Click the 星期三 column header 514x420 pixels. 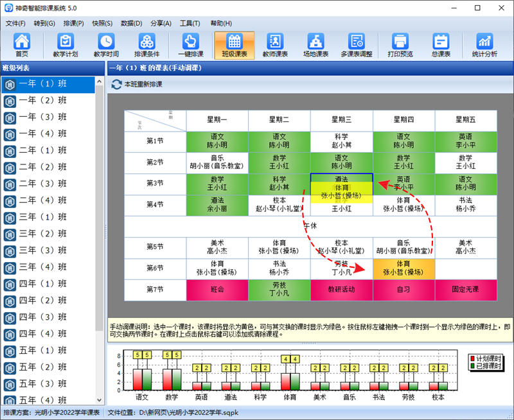click(x=341, y=120)
